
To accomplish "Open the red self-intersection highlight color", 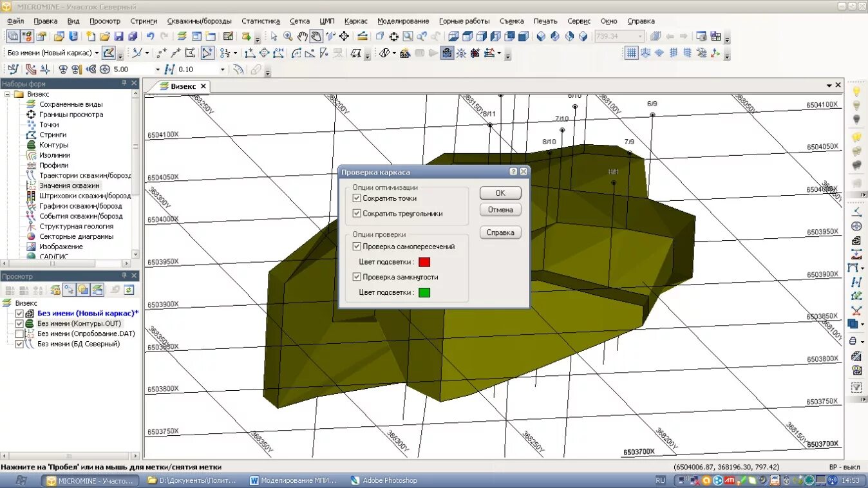I will click(x=424, y=262).
